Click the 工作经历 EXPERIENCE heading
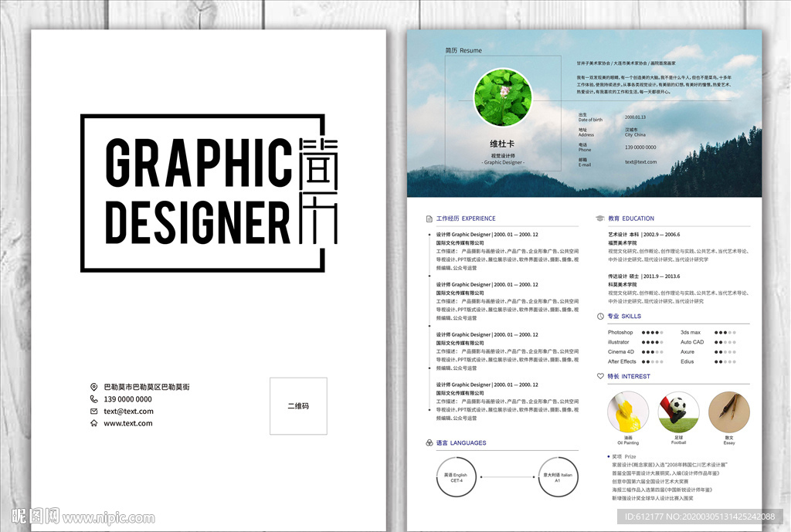The height and width of the screenshot is (532, 791). pyautogui.click(x=466, y=219)
